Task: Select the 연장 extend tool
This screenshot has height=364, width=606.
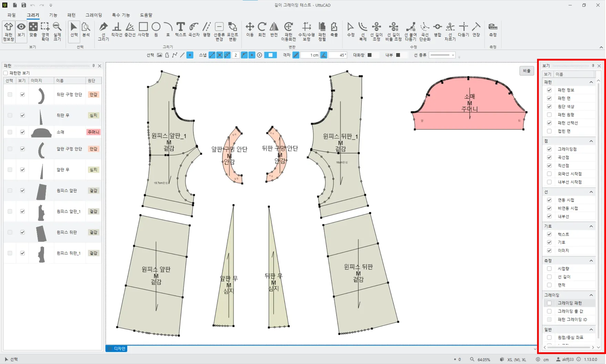Action: pyautogui.click(x=476, y=30)
